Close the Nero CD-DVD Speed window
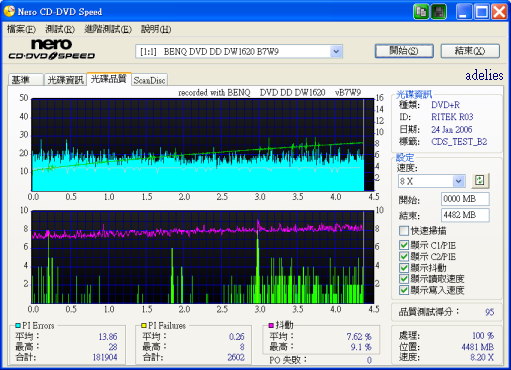 pyautogui.click(x=500, y=12)
